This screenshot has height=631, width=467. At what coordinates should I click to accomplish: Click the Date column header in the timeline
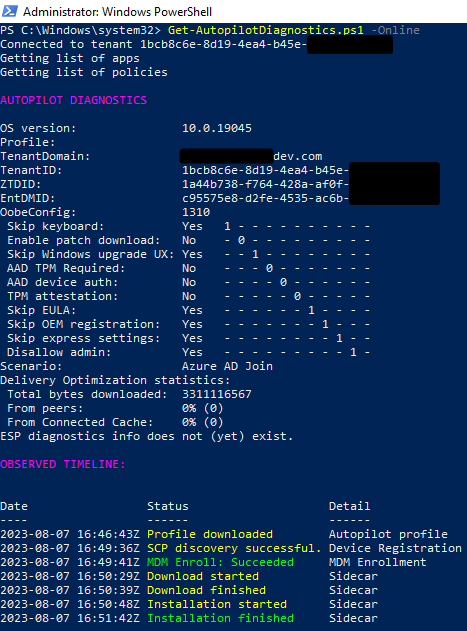(x=14, y=506)
